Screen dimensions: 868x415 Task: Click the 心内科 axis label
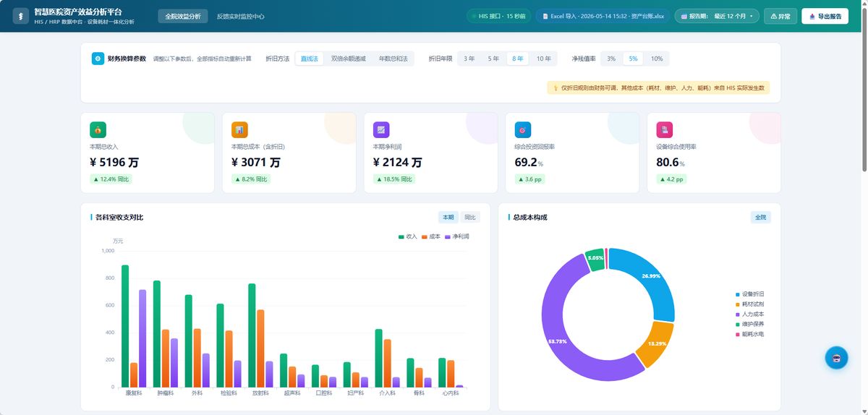point(451,393)
